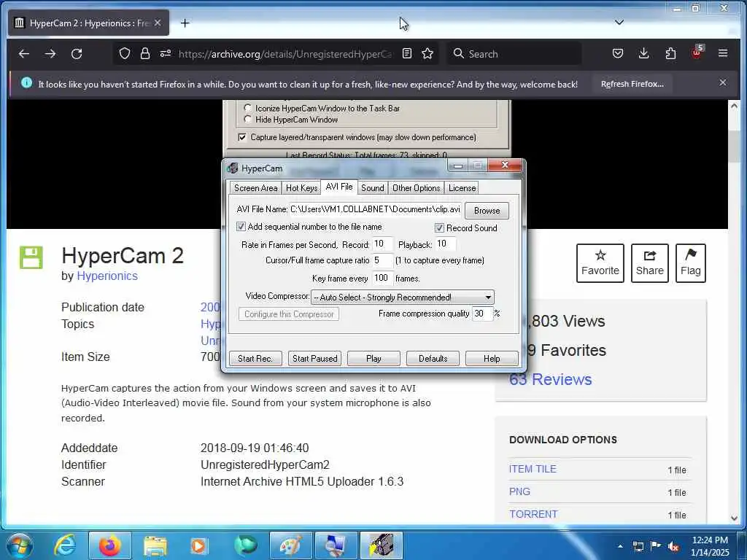Click the muted volume tray icon

point(673,547)
